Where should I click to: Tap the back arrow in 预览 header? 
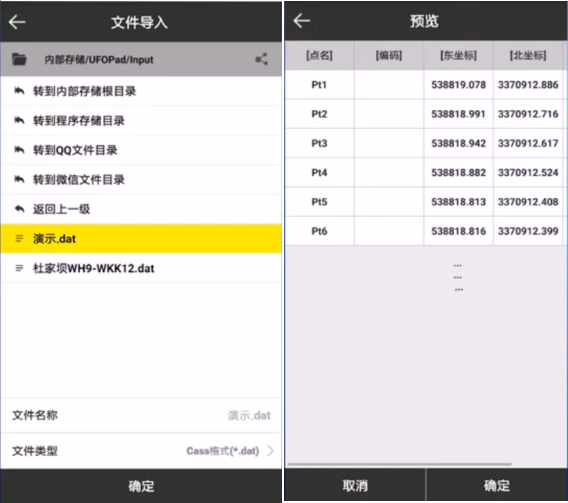point(301,21)
